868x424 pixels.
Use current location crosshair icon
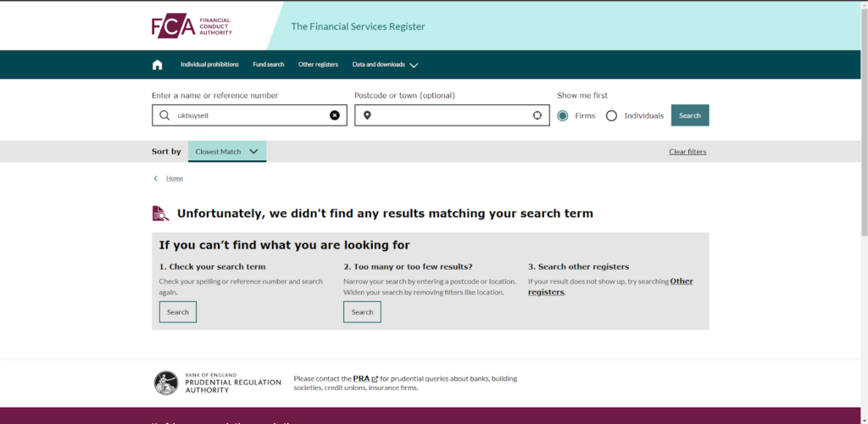[x=537, y=115]
